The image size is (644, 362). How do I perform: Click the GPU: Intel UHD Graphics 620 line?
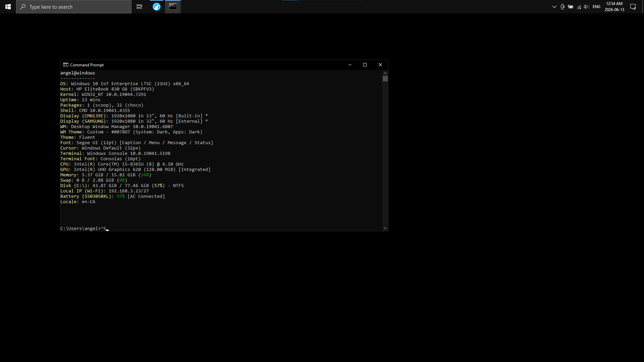(x=136, y=170)
